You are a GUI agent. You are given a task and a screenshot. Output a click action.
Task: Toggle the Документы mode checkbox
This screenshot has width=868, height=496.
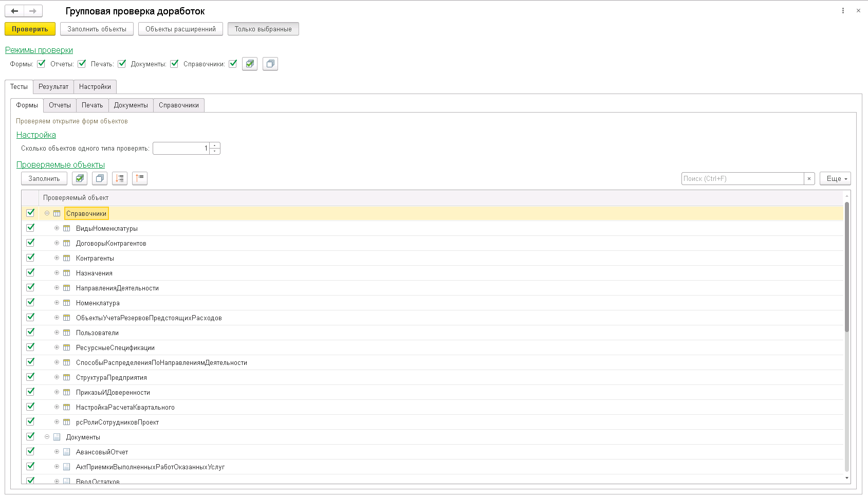click(174, 64)
